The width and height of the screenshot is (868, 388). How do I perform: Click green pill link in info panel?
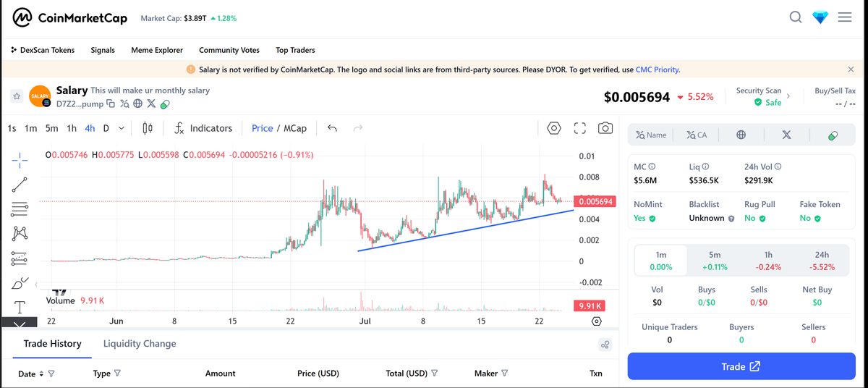point(832,135)
